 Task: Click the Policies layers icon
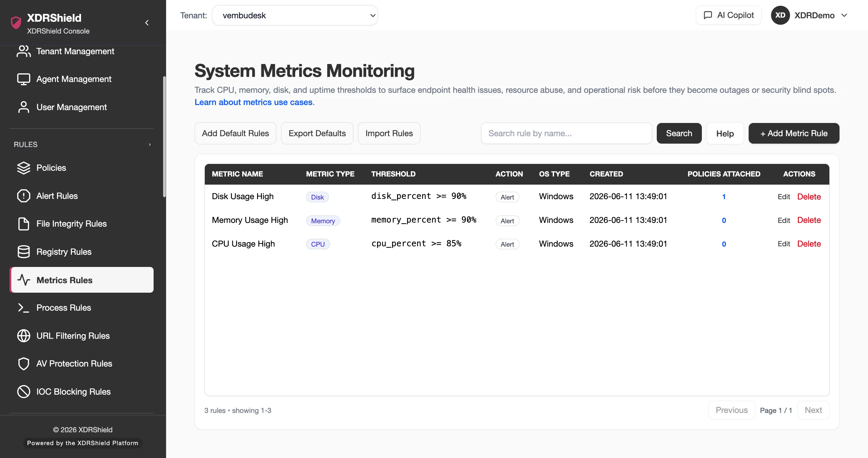(x=23, y=168)
